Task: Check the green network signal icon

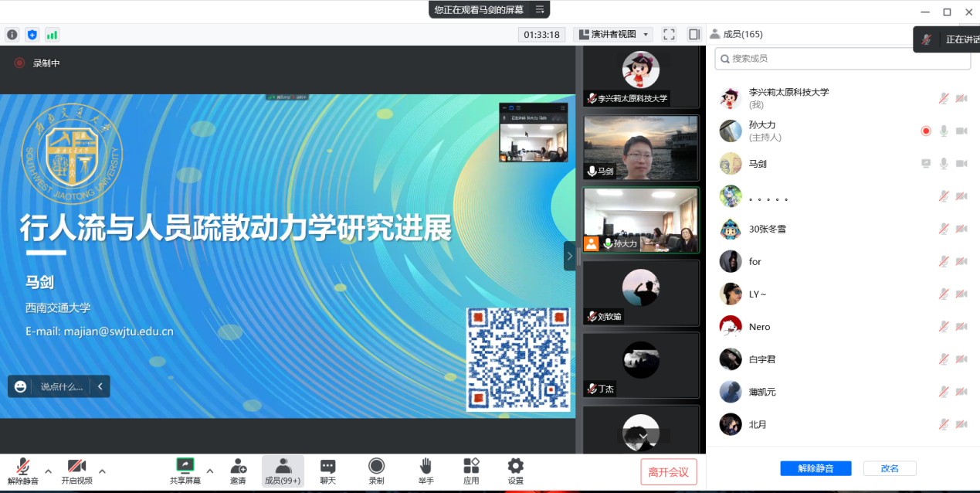Action: click(x=52, y=35)
